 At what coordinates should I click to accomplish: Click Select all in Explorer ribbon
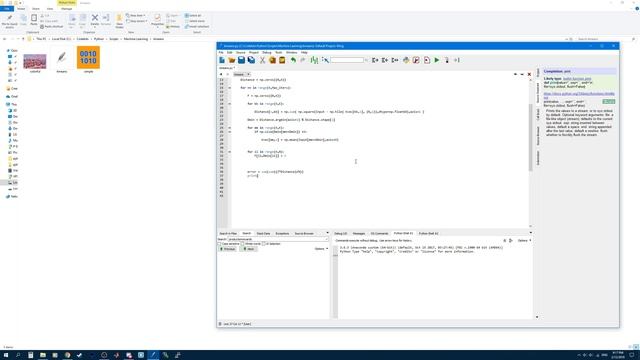tap(193, 16)
